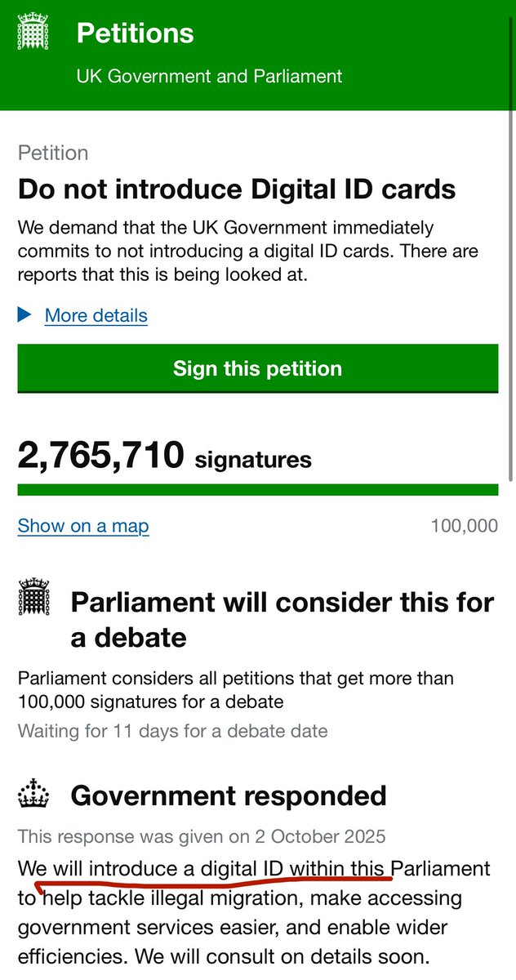This screenshot has width=516, height=980.
Task: Click the crown icon beside Government responded
Action: tap(33, 794)
